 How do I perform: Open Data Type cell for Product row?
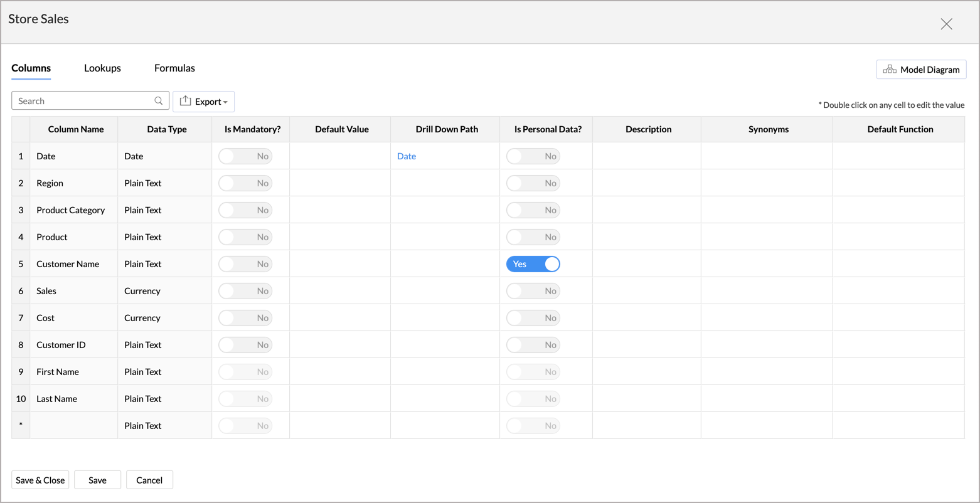point(164,237)
